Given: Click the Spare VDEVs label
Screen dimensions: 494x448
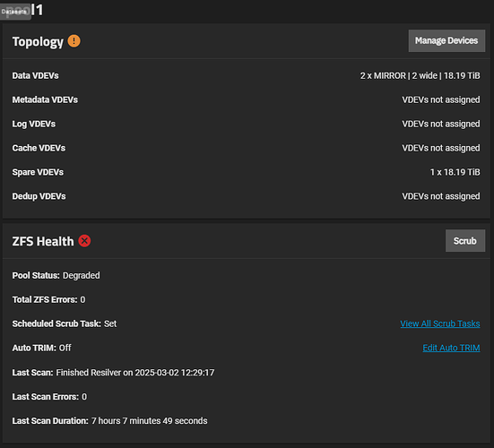Looking at the screenshot, I should [38, 172].
